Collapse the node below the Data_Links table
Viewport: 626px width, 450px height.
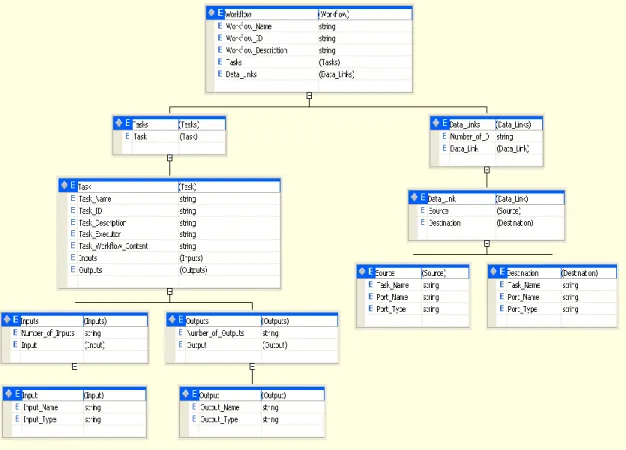coord(487,170)
